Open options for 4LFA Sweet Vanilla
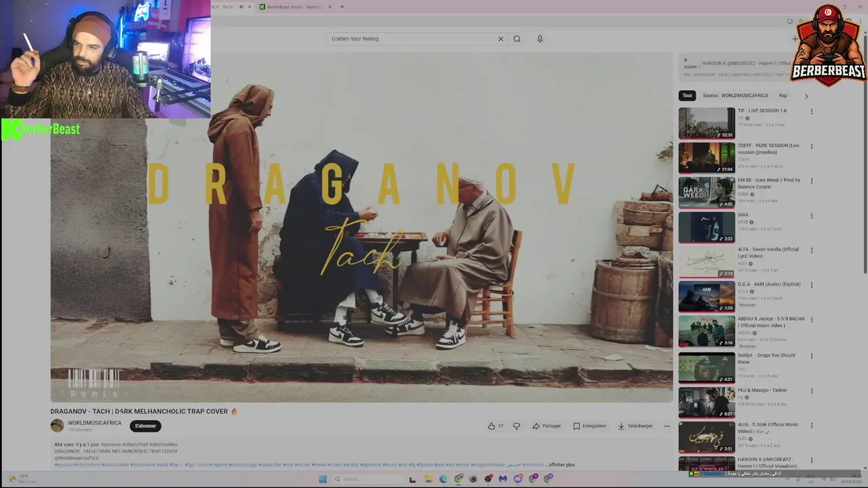Viewport: 868px width, 488px height. [811, 251]
